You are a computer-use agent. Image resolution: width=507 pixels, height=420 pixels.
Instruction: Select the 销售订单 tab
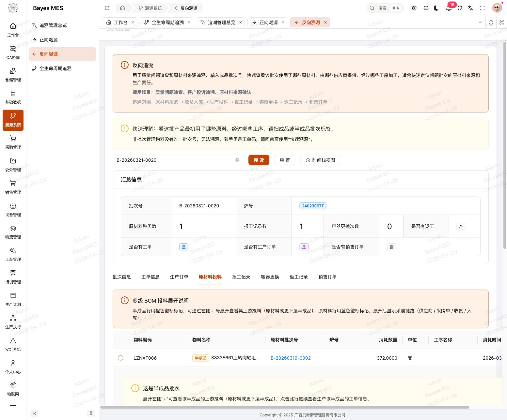327,277
